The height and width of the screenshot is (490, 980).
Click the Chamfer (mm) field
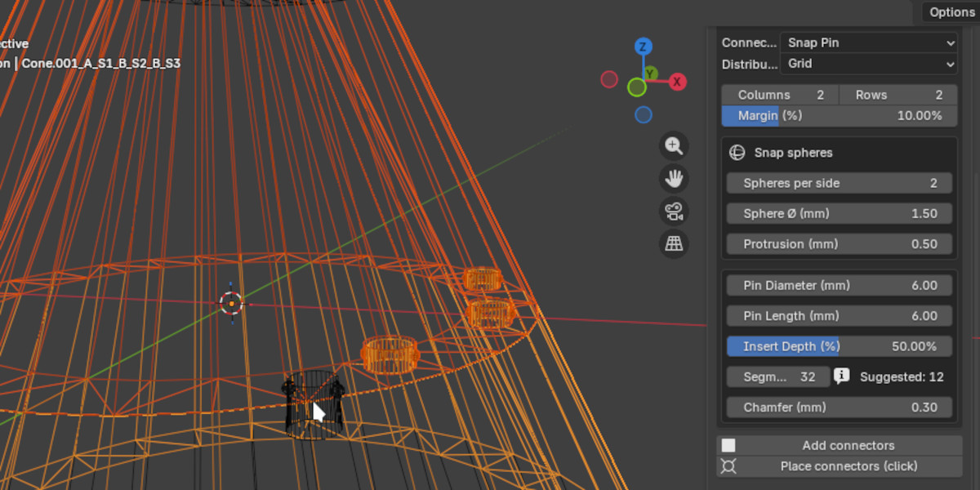pyautogui.click(x=840, y=408)
